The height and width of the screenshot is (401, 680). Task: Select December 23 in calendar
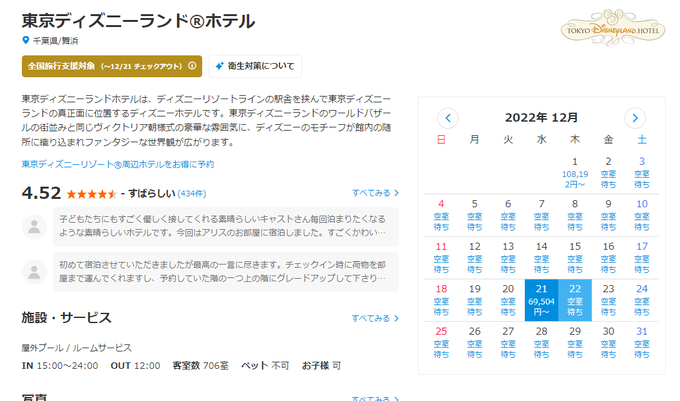click(608, 300)
